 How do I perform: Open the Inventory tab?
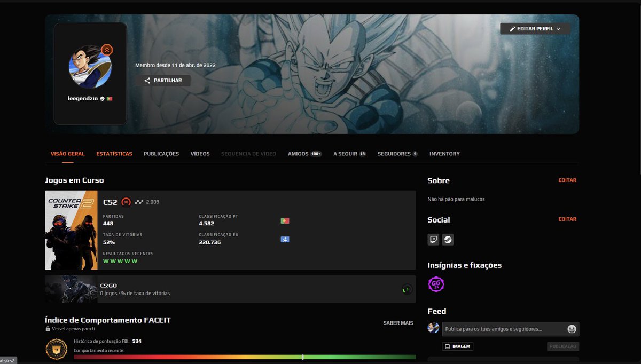(x=444, y=154)
